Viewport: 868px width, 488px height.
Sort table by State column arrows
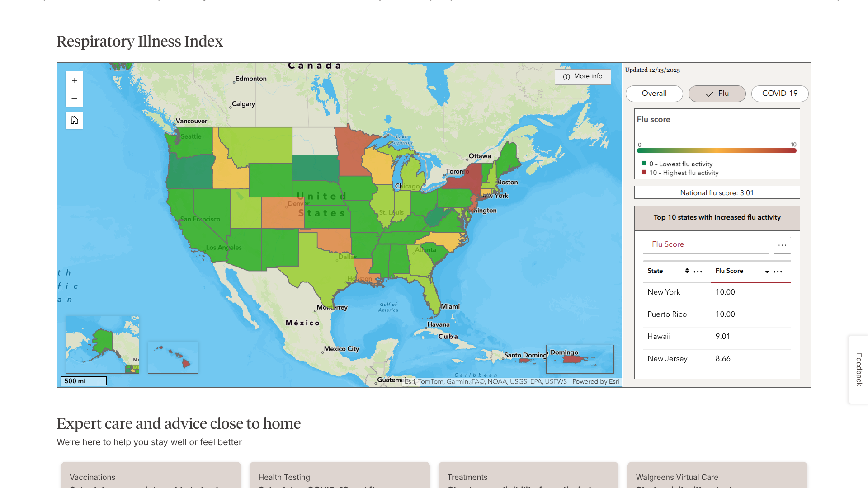(x=687, y=271)
